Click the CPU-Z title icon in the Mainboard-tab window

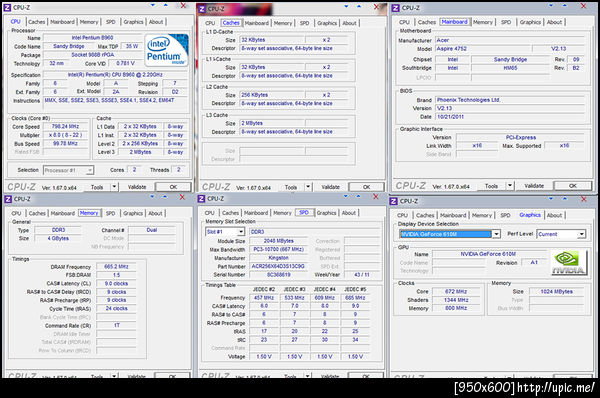pyautogui.click(x=396, y=8)
